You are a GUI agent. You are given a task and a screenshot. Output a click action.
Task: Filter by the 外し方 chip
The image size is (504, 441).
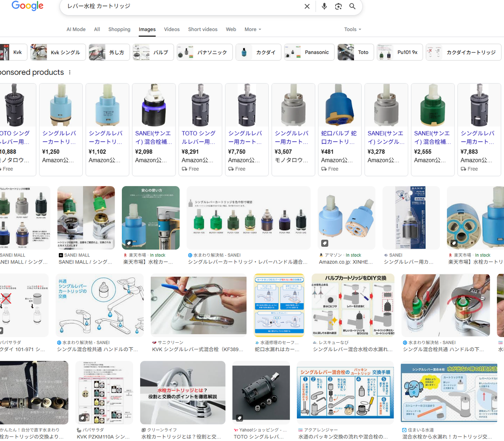coord(109,52)
